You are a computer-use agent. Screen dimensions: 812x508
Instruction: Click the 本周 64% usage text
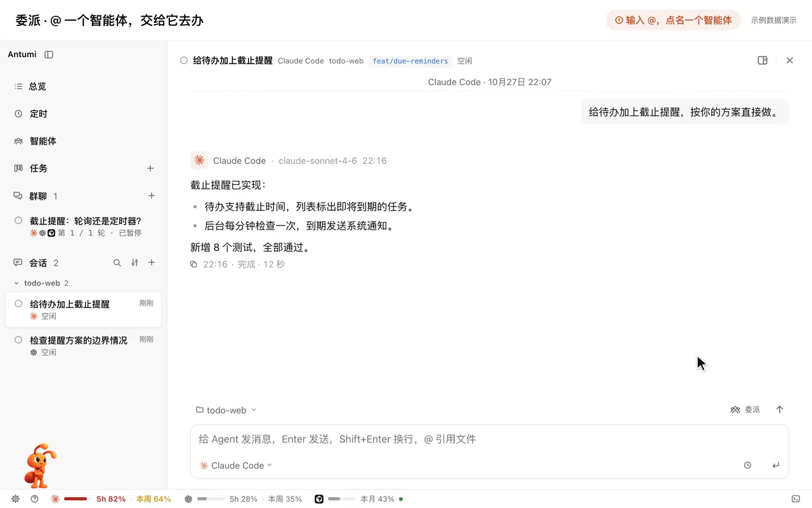pos(154,499)
